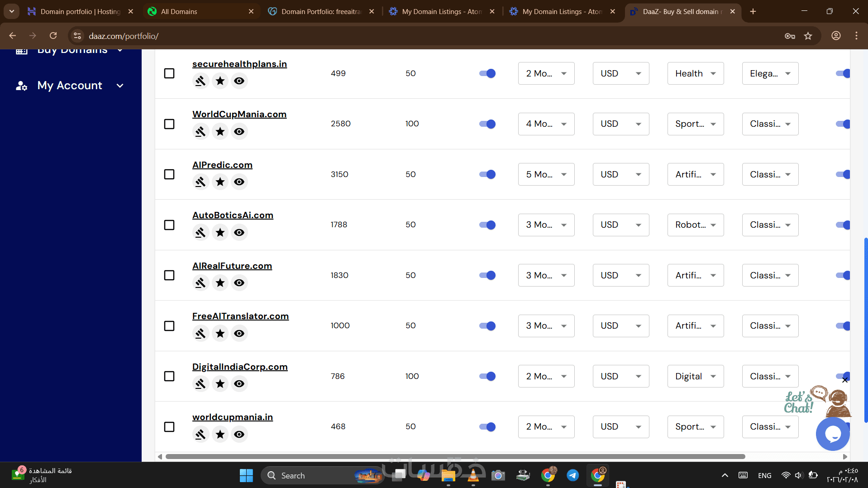This screenshot has height=488, width=868.
Task: Switch to the Domain portfolio Hosting tab
Action: tap(81, 11)
